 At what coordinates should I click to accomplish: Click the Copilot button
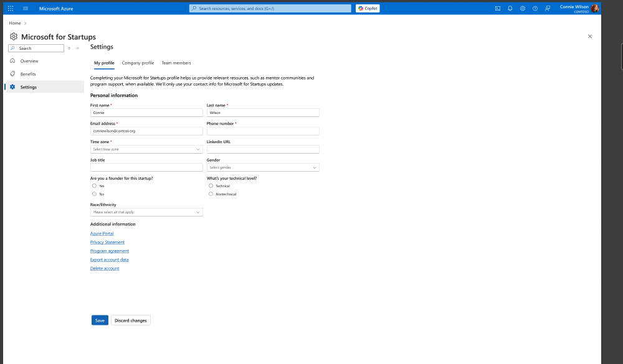click(368, 8)
